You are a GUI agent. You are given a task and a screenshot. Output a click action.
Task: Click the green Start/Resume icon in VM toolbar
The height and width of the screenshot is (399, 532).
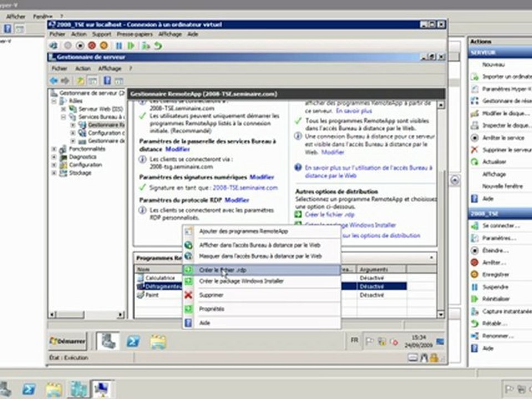[131, 45]
